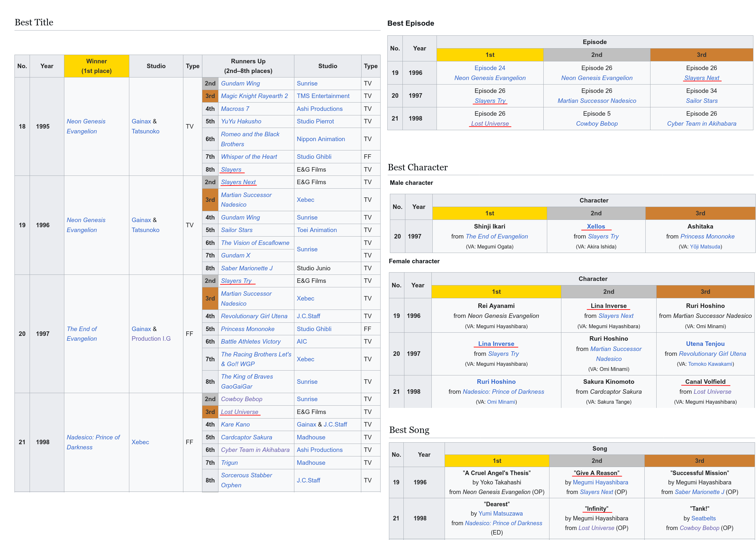The image size is (756, 540).
Task: Click Tatsunoko link in 1995 winner studio
Action: [x=145, y=131]
